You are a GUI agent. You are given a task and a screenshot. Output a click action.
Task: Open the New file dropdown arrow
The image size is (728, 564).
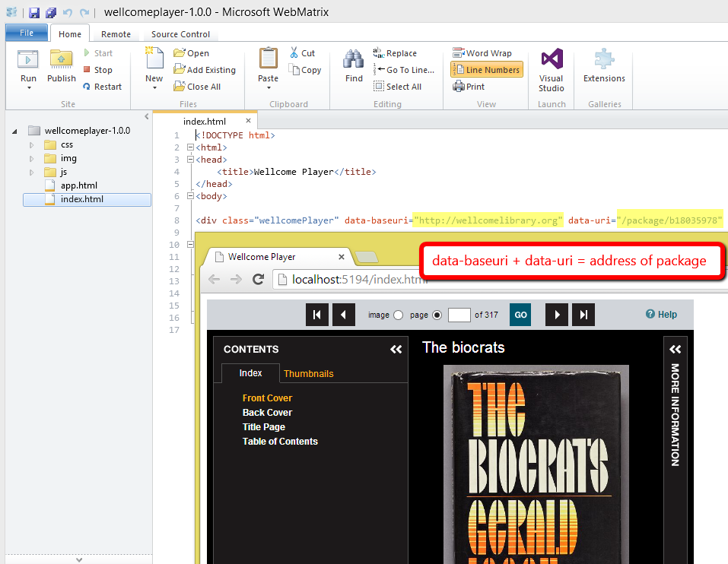tap(154, 87)
